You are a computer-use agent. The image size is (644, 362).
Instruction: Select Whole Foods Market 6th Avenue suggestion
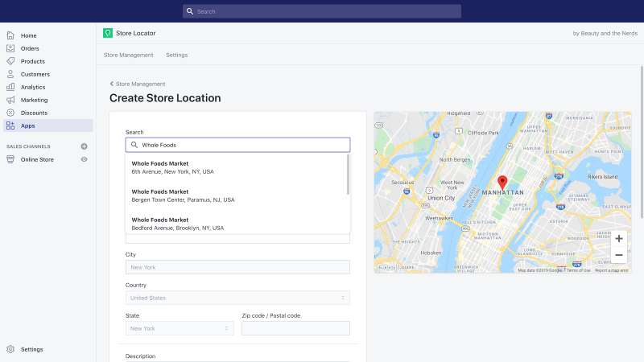tap(236, 167)
